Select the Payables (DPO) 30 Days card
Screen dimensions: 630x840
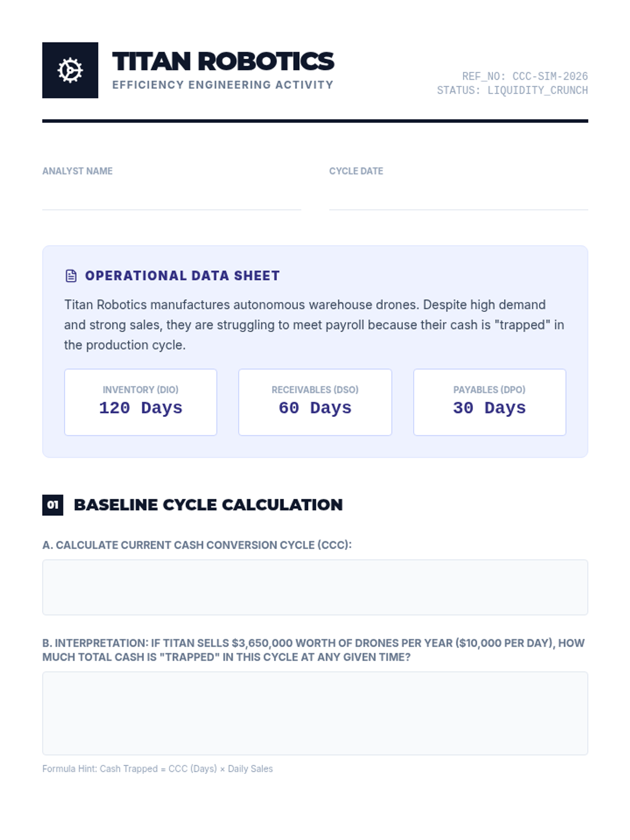pos(489,402)
